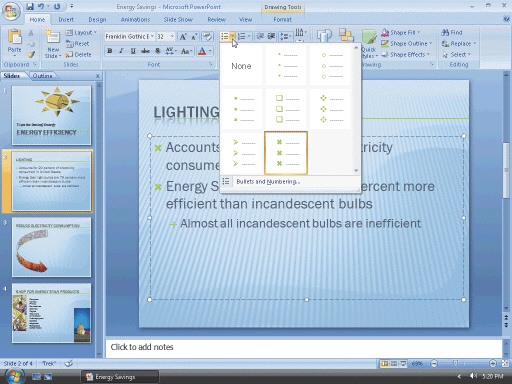The image size is (512, 384).
Task: Toggle Underline formatting
Action: point(133,51)
